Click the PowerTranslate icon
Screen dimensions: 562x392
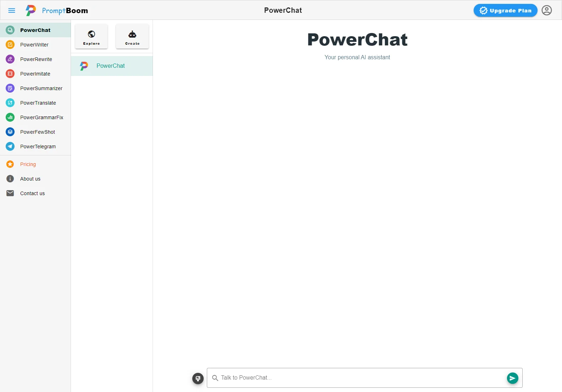click(10, 103)
